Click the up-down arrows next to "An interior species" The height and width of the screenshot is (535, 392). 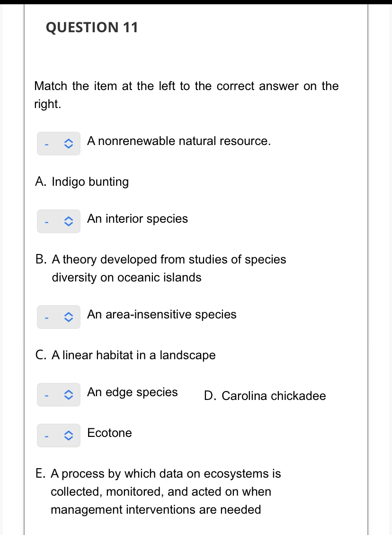(x=69, y=222)
